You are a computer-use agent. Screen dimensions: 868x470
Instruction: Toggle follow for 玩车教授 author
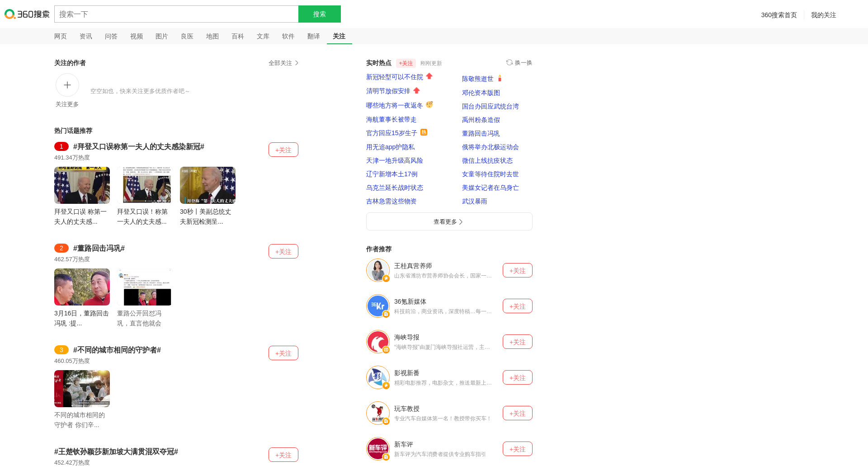(517, 413)
